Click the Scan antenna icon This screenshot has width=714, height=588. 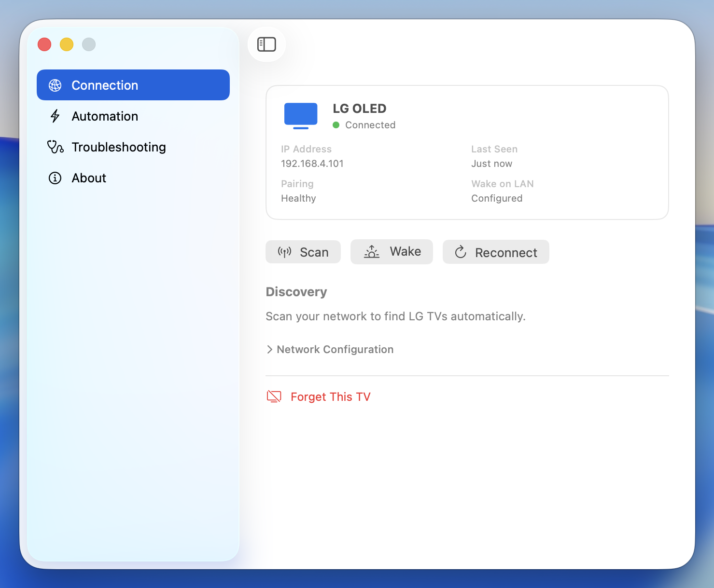coord(284,252)
